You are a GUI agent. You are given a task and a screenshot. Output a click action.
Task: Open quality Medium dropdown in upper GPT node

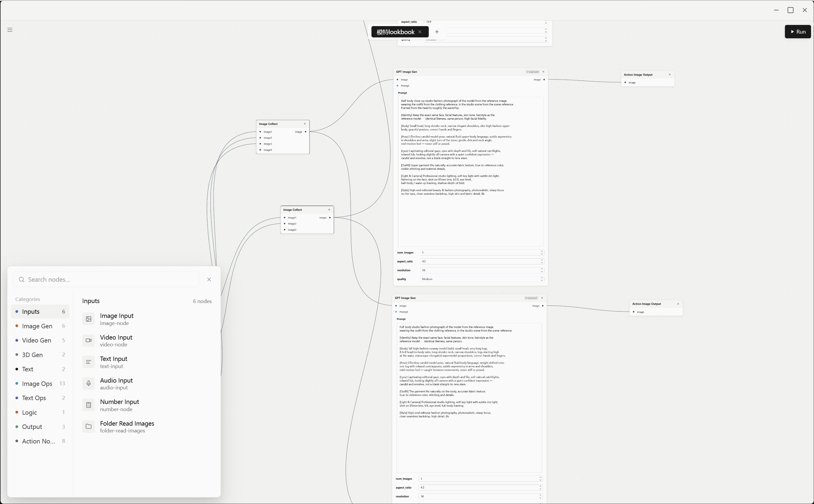tap(482, 279)
